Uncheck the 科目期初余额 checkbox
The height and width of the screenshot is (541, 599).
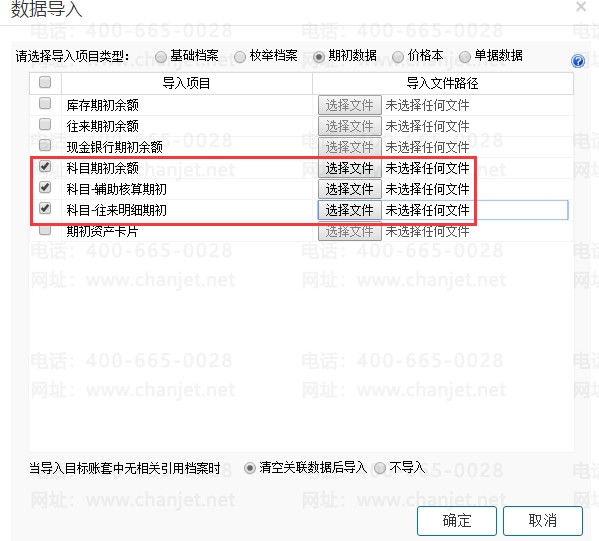click(x=45, y=166)
